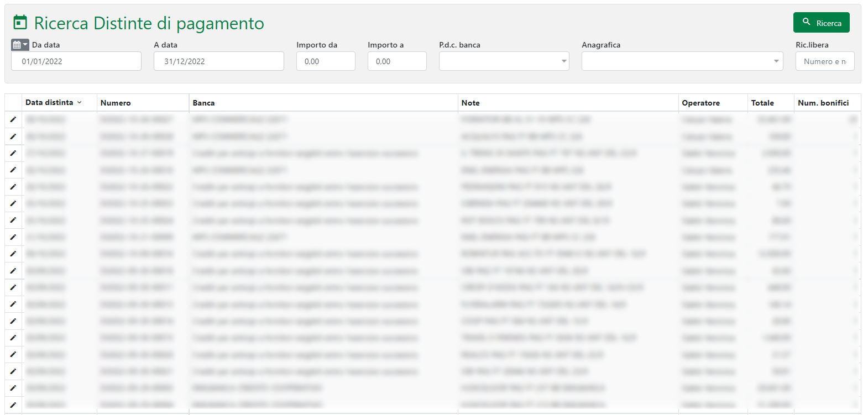Screen dimensions: 868x415
Task: Open the calendar icon dropdown near Da data
Action: tap(20, 45)
